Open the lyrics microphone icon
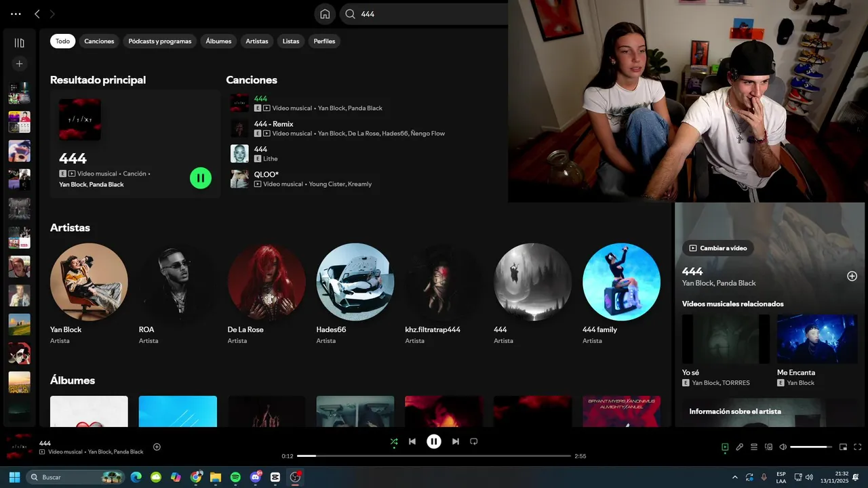868x488 pixels. click(740, 447)
